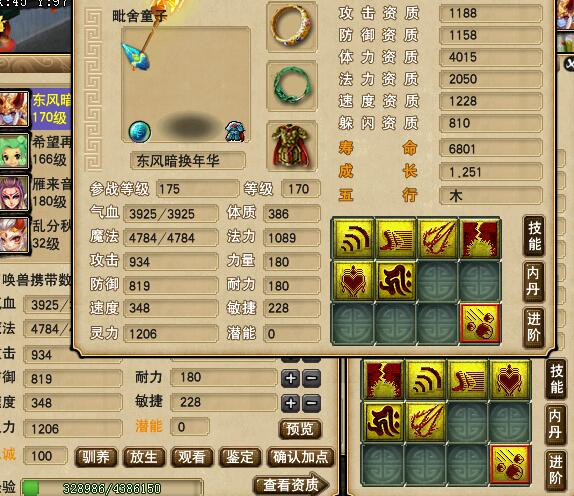Click the green experience progress bar

112,488
